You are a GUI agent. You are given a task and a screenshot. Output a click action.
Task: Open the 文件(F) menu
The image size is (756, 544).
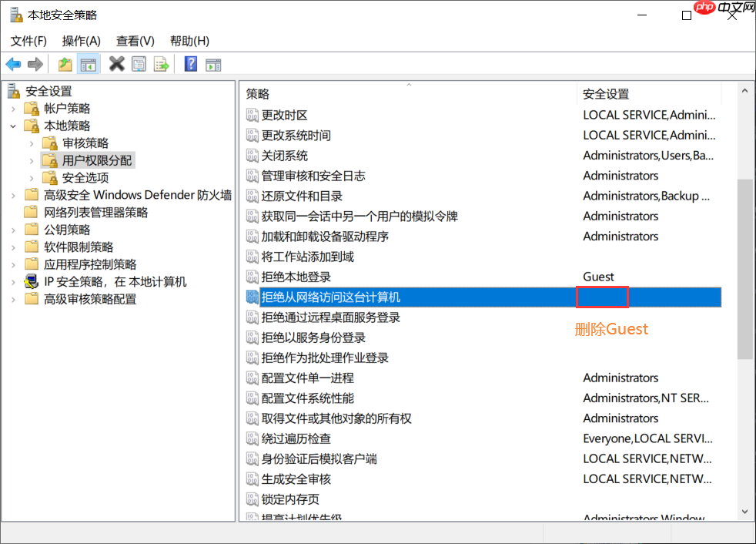pos(28,41)
